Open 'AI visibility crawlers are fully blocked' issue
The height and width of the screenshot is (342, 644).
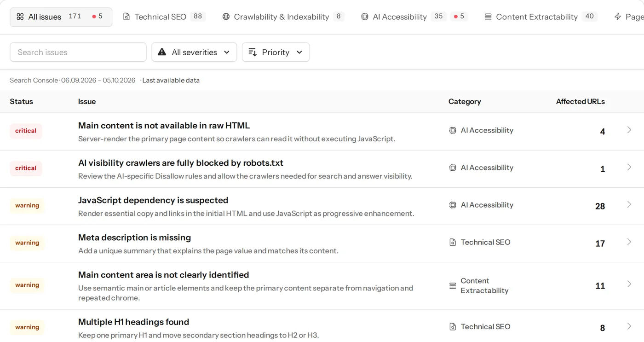pos(181,163)
